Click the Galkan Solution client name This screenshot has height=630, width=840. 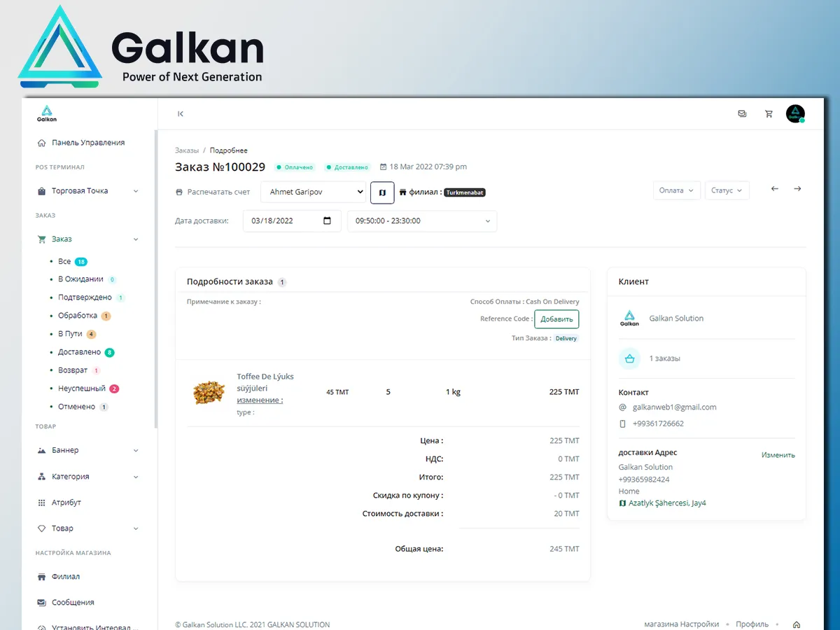coord(676,318)
